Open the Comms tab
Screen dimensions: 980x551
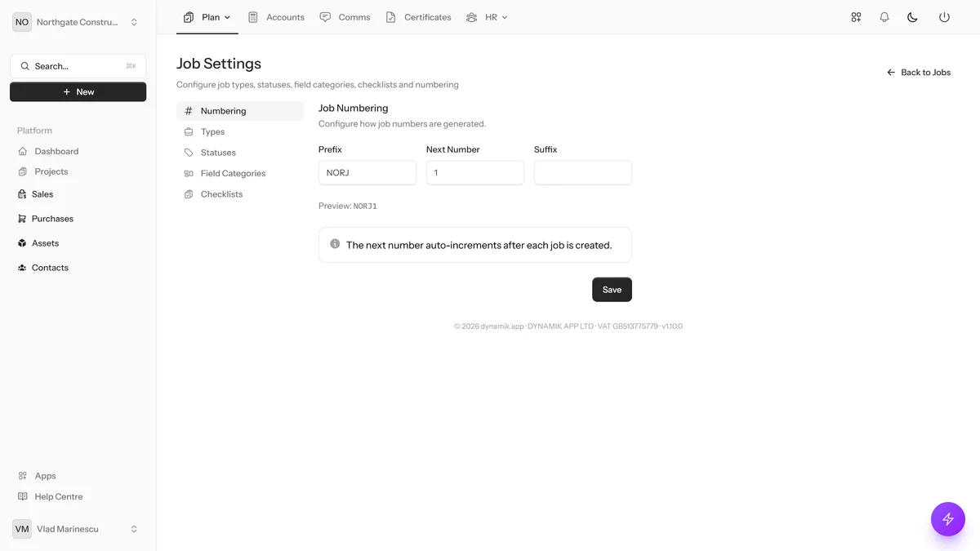click(x=345, y=17)
